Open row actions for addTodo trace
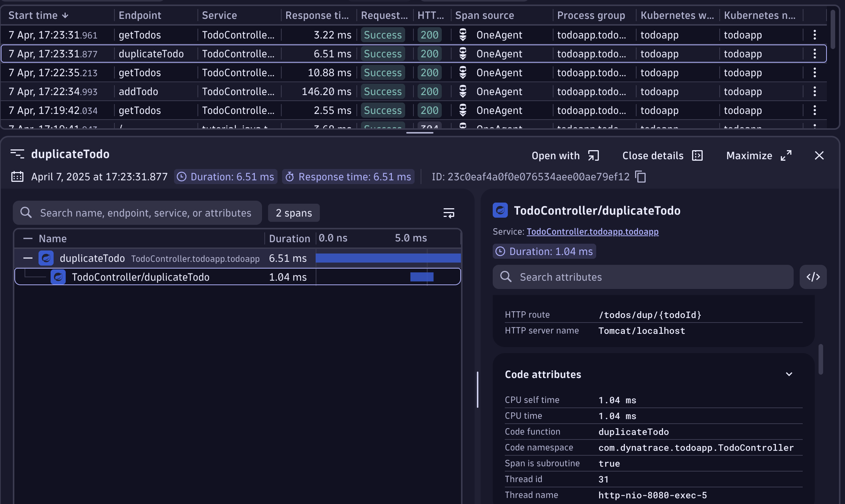 click(814, 91)
